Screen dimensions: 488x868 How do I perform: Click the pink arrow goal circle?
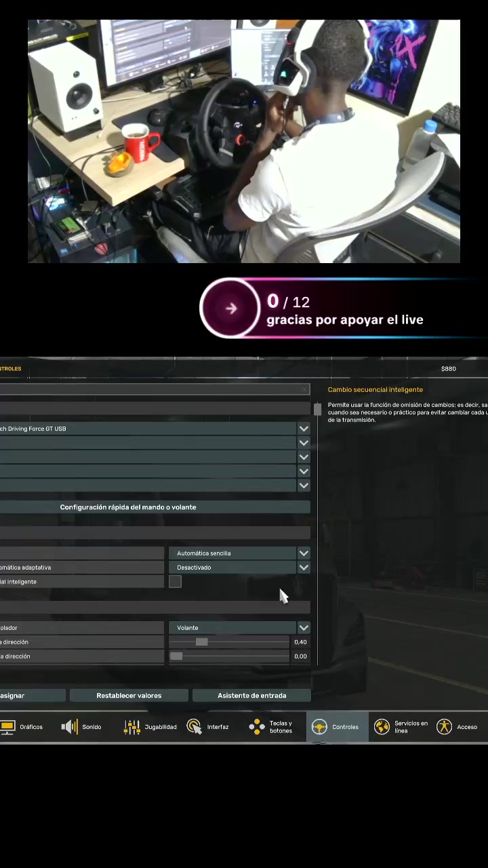point(230,309)
